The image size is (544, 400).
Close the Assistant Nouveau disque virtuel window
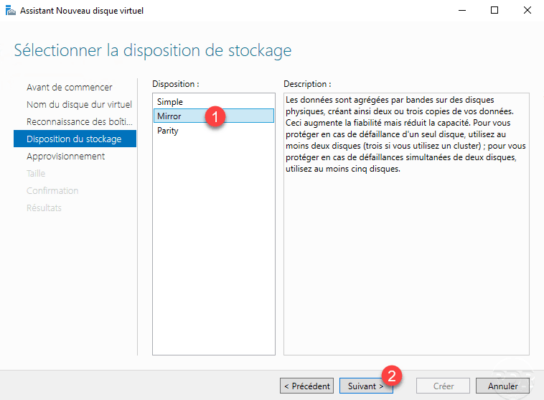pos(527,10)
